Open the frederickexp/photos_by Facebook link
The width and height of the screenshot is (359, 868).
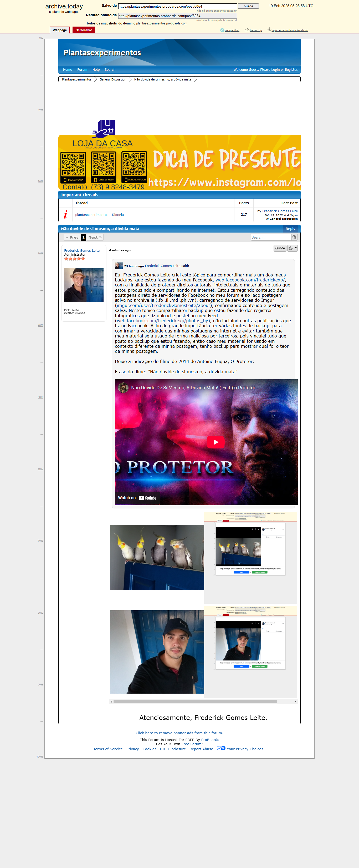point(162,321)
